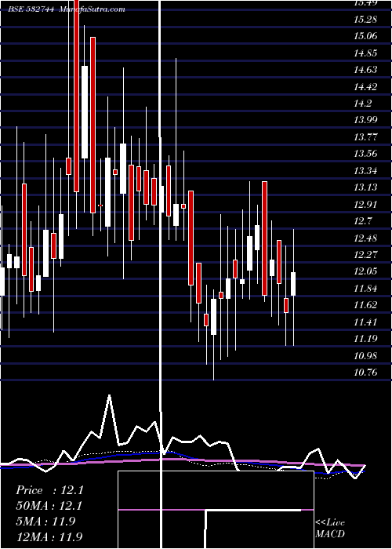Viewport: 392px width, 549px height.
Task: Click the 12.91 price axis label
Action: tap(365, 204)
